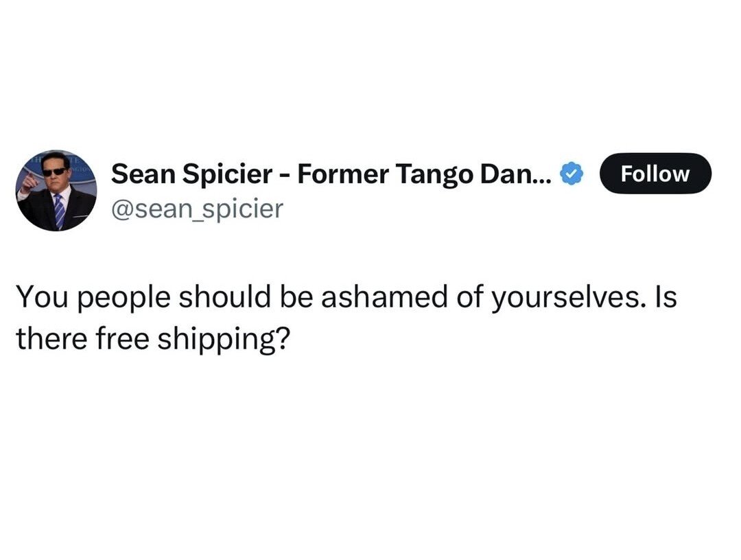Click the text 'there free shipping?'
Viewport: 741px width, 560px height.
[153, 339]
